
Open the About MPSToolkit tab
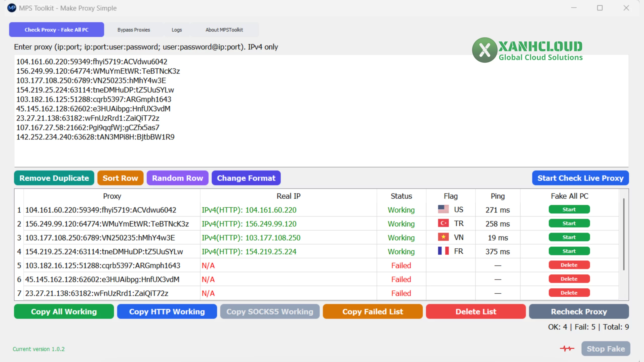[224, 30]
